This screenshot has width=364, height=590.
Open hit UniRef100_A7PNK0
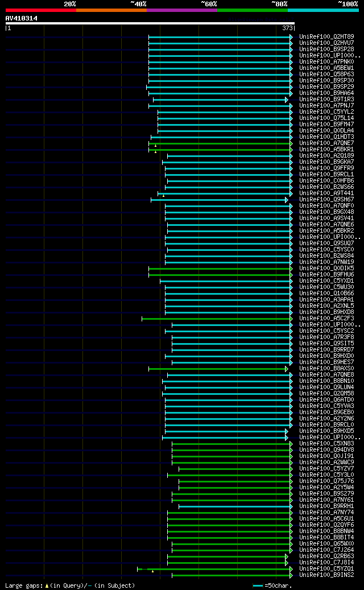click(326, 61)
